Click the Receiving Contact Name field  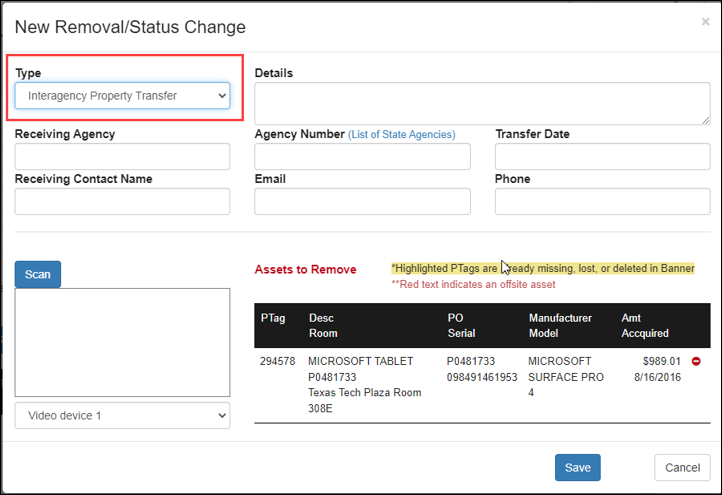(122, 201)
